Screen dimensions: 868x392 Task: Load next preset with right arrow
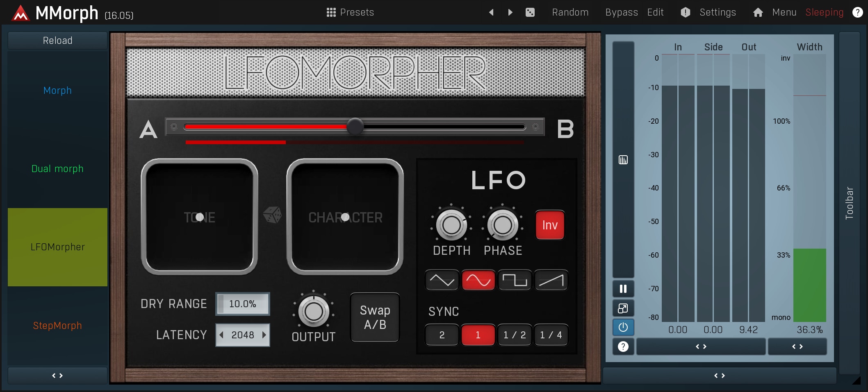pos(510,12)
